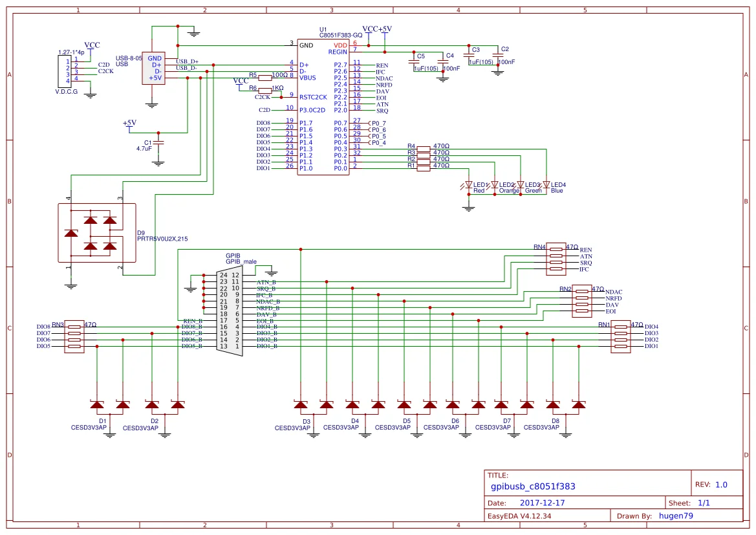Select the LED1 Red diode symbol
This screenshot has height=535, width=756.
click(468, 185)
